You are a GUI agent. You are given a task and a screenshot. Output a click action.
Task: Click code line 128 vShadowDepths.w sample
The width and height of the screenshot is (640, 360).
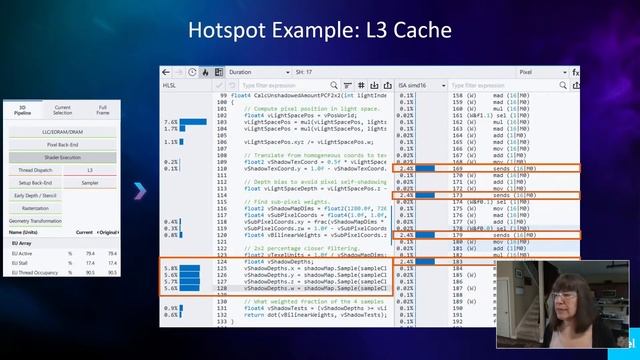[315, 288]
